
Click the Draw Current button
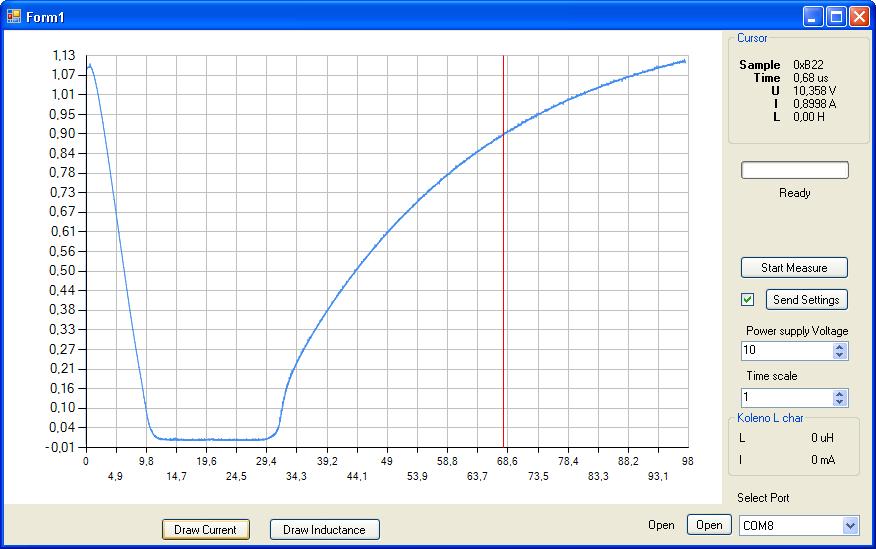pos(206,529)
